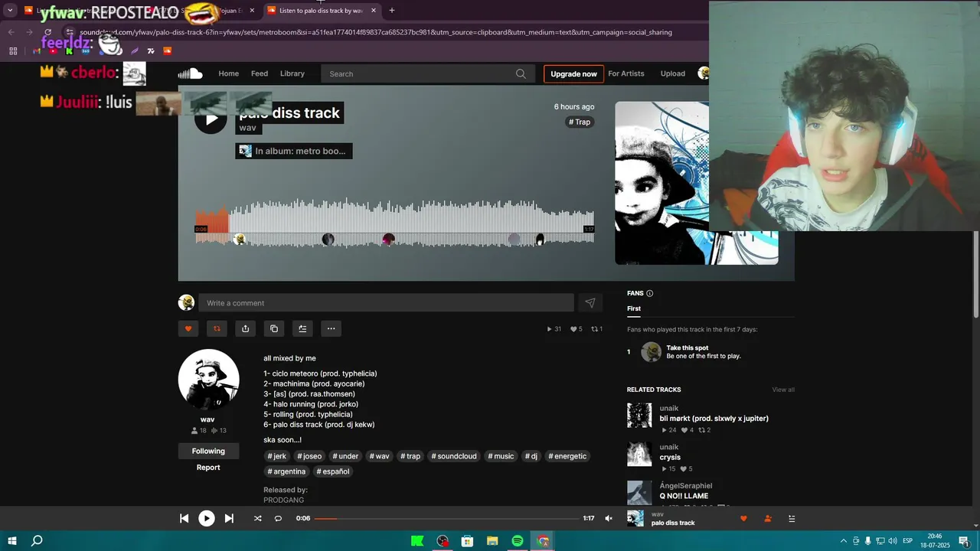
Task: Open File Explorer from taskbar
Action: [492, 541]
